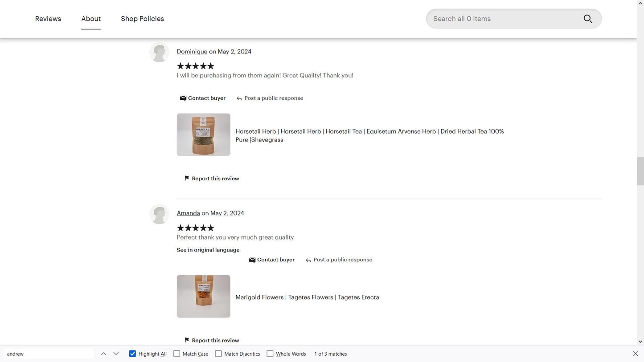This screenshot has height=362, width=644.
Task: Switch to the Reviews tab
Action: [48, 19]
